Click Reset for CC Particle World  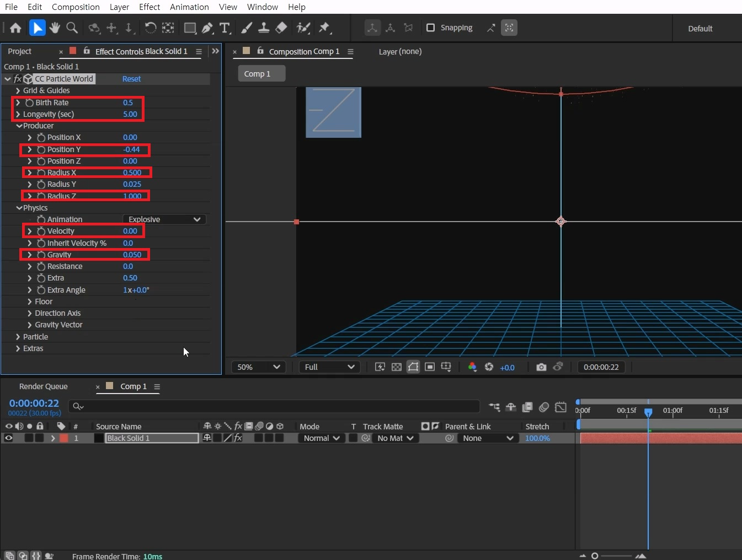click(131, 79)
